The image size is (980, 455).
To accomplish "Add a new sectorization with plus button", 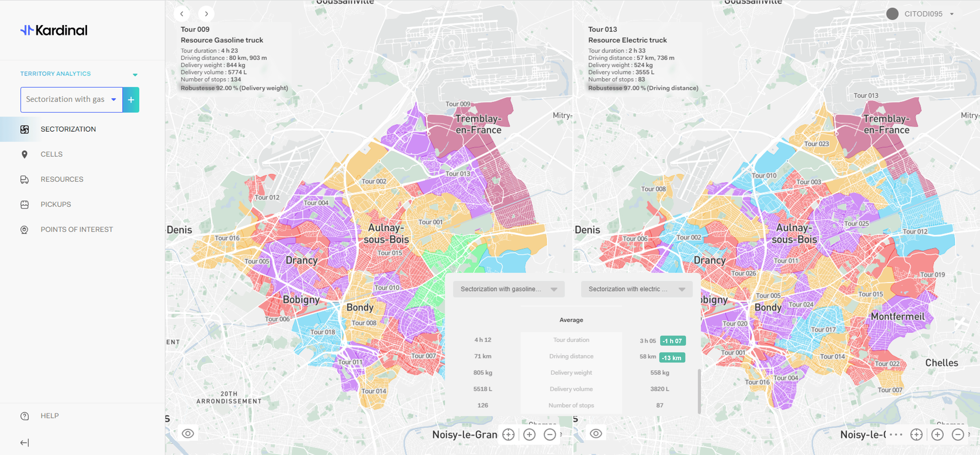I will click(131, 100).
